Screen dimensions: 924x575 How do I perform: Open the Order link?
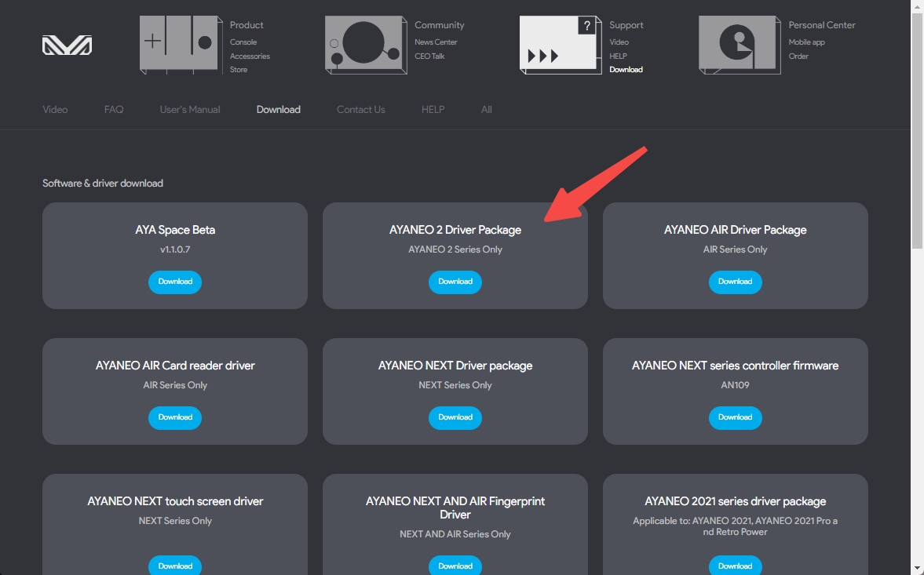pyautogui.click(x=798, y=56)
